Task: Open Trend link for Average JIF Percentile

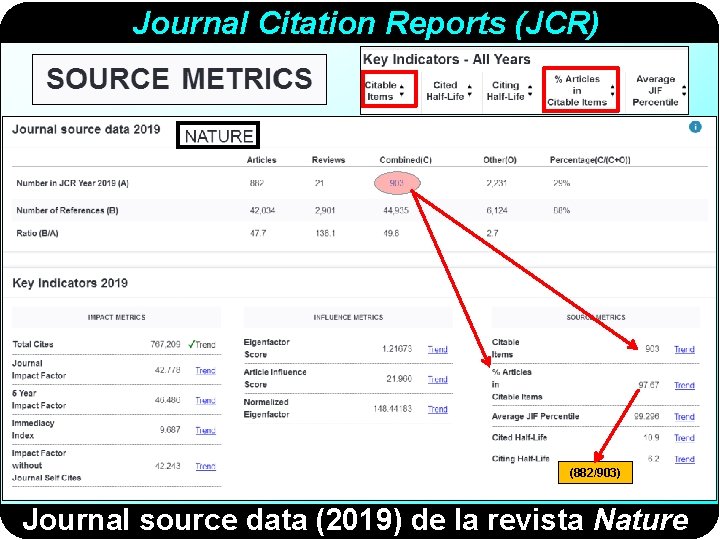Action: pos(684,416)
